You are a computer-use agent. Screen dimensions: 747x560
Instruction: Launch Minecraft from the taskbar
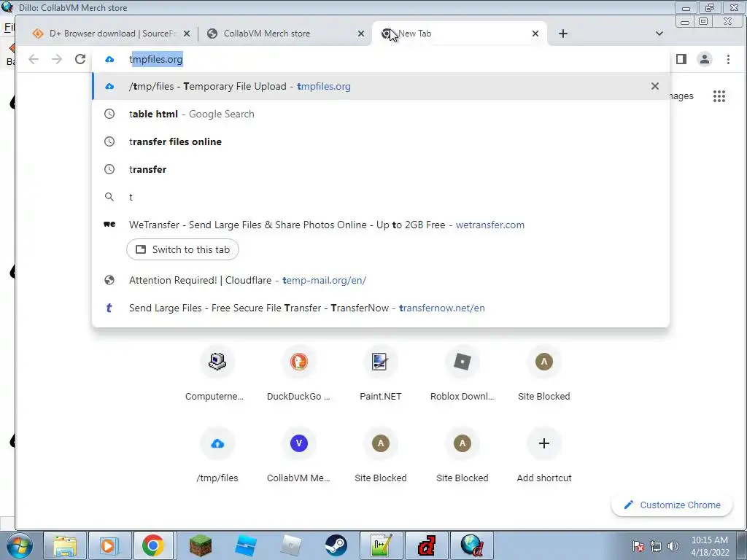pyautogui.click(x=200, y=545)
